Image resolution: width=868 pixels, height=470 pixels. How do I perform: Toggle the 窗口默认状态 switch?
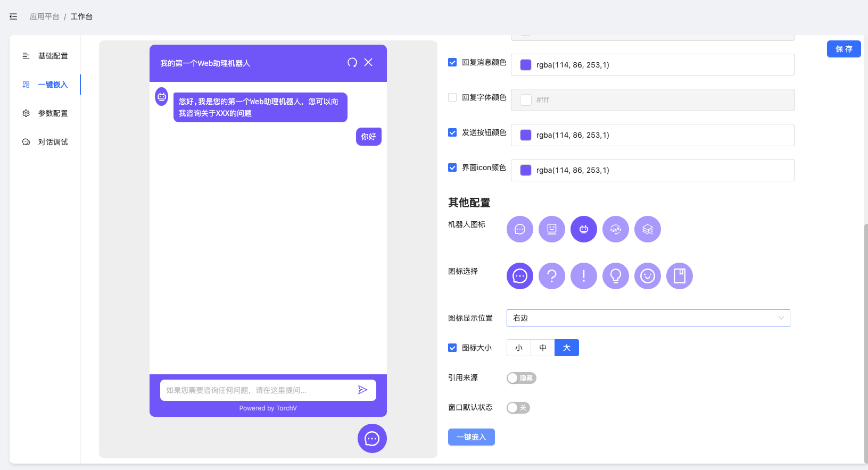pyautogui.click(x=518, y=408)
